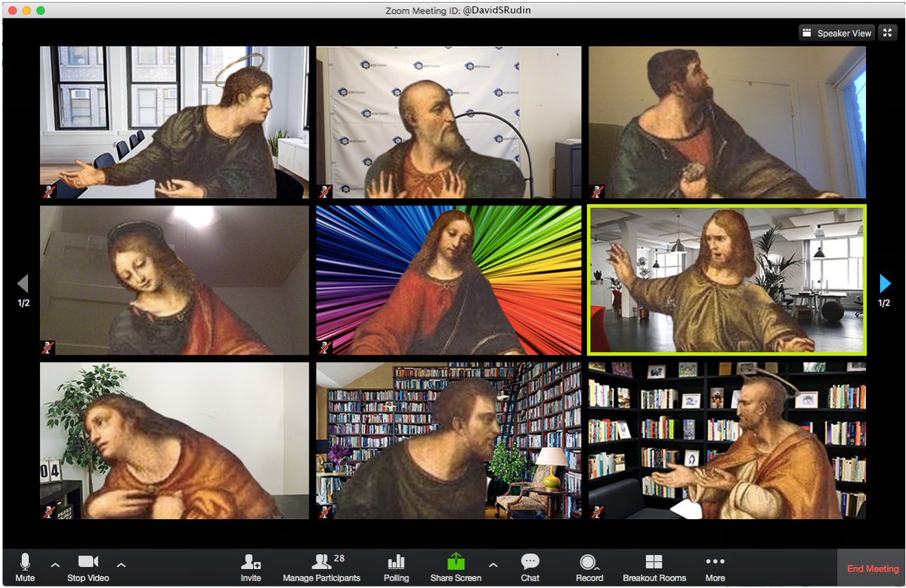Click the red End Meeting button
The image size is (906, 588).
coord(872,568)
